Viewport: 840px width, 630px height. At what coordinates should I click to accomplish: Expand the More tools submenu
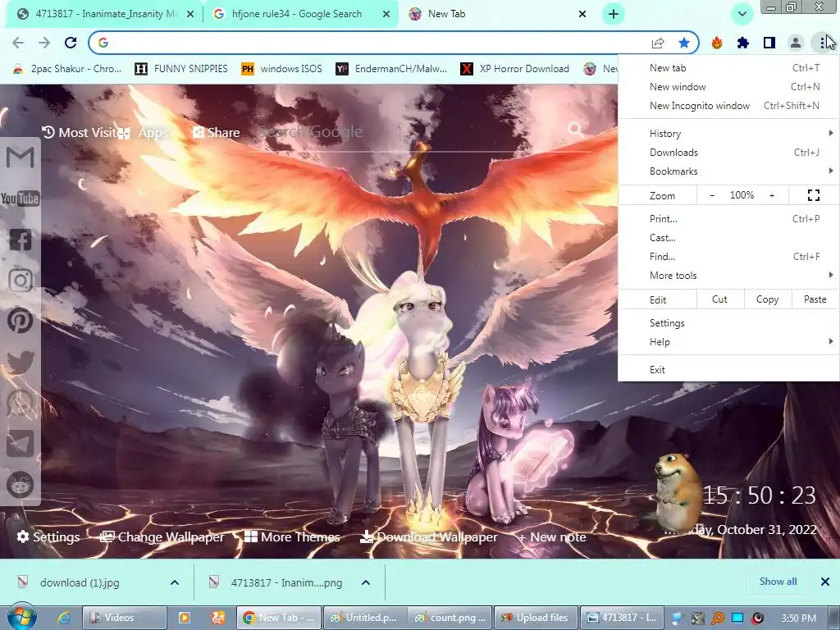[x=728, y=276]
